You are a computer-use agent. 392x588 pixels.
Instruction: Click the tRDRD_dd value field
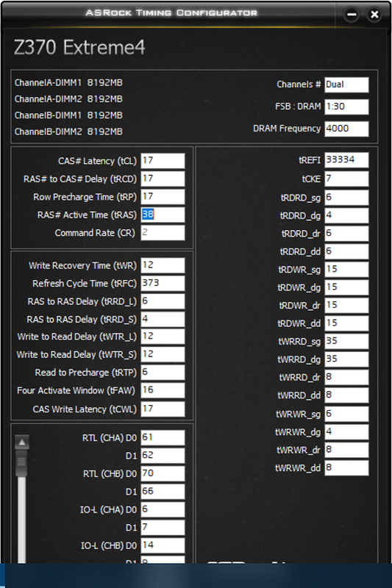coord(346,251)
